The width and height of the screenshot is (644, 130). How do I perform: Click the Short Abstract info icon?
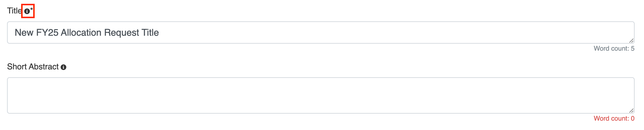pos(63,67)
